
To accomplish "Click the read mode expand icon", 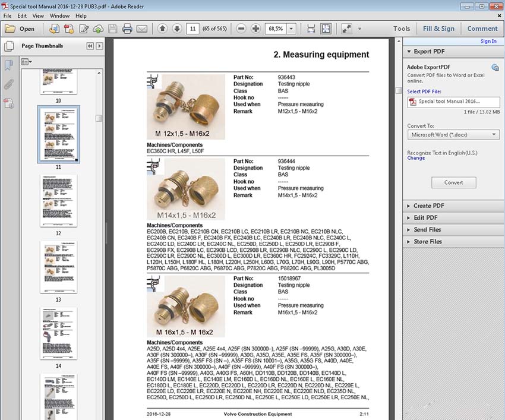I will (346, 29).
